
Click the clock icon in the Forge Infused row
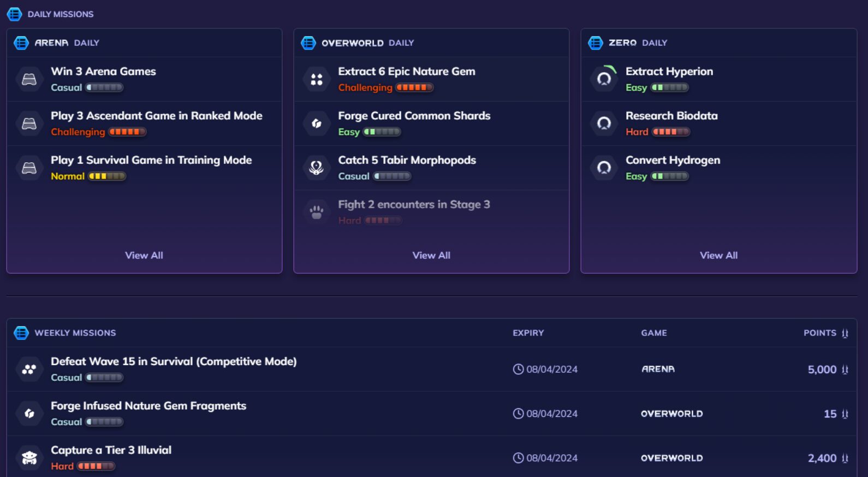coord(518,414)
